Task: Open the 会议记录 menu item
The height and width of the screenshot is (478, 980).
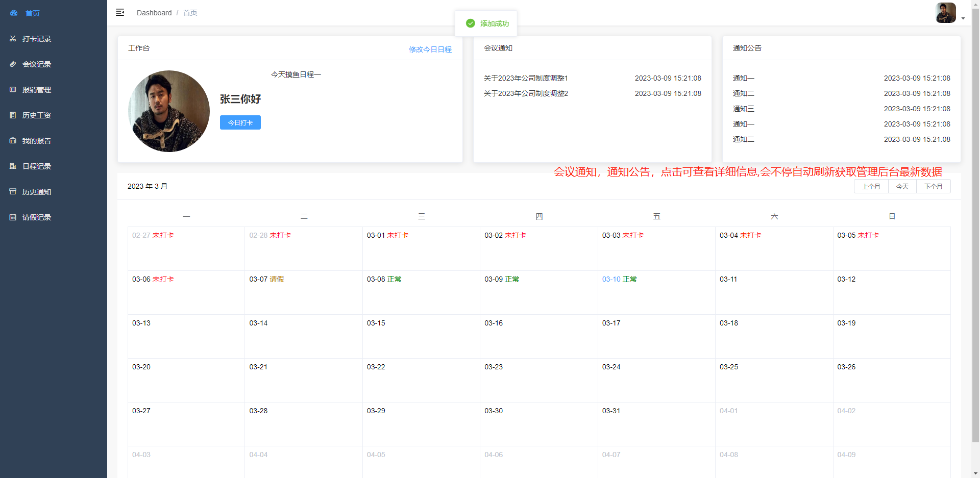Action: pos(37,64)
